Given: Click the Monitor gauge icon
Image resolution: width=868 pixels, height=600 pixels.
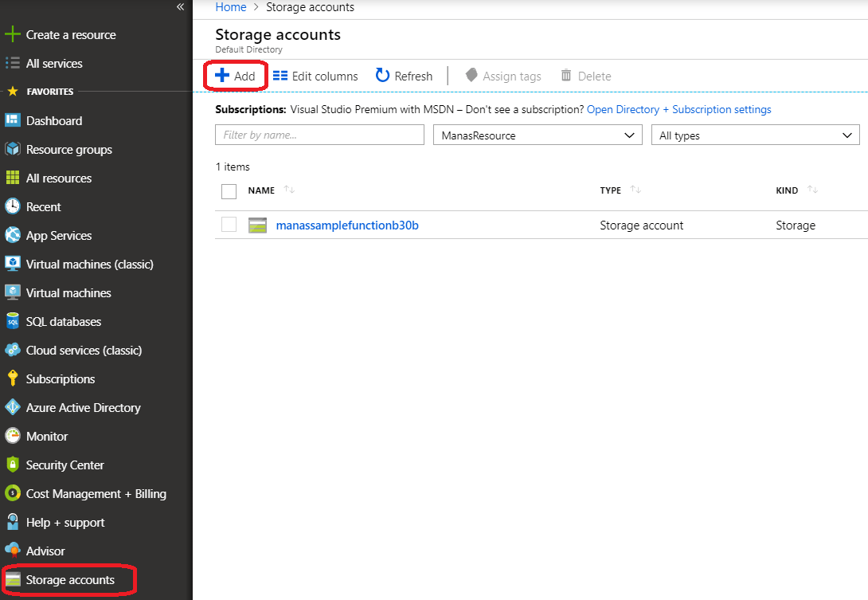Looking at the screenshot, I should (12, 436).
